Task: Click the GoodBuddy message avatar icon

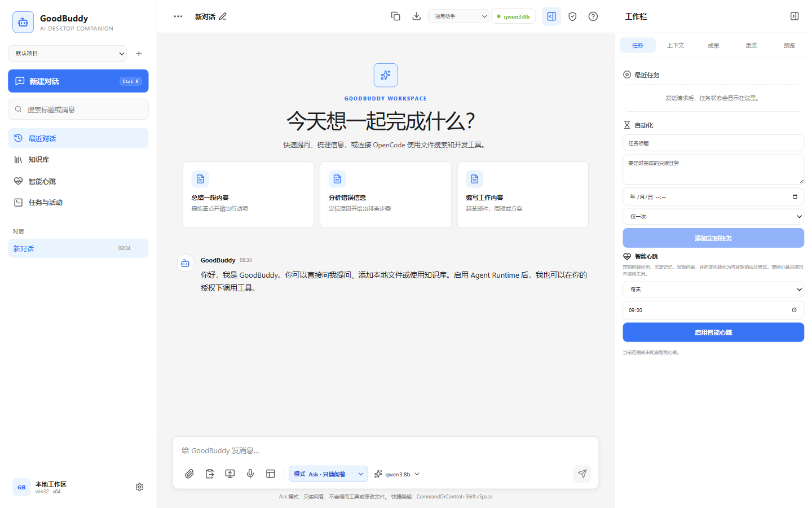Action: tap(185, 263)
